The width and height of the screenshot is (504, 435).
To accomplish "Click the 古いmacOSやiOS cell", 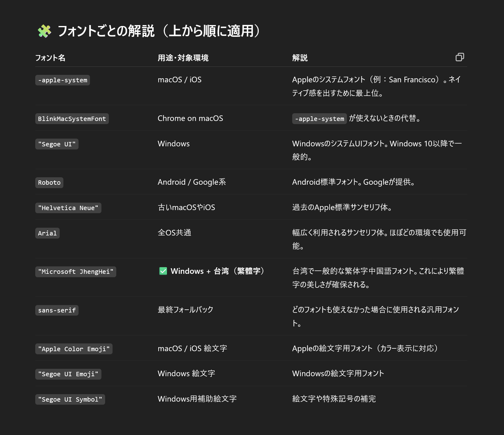I will (186, 208).
